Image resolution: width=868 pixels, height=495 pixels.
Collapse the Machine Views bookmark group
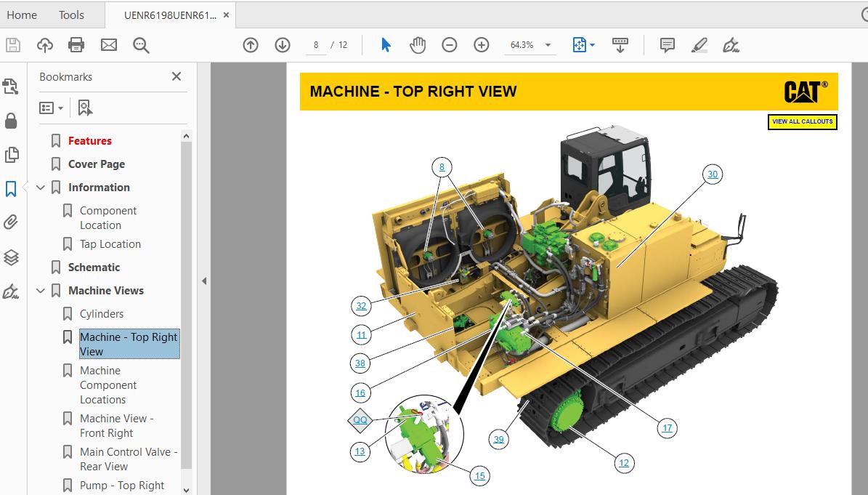tap(41, 291)
